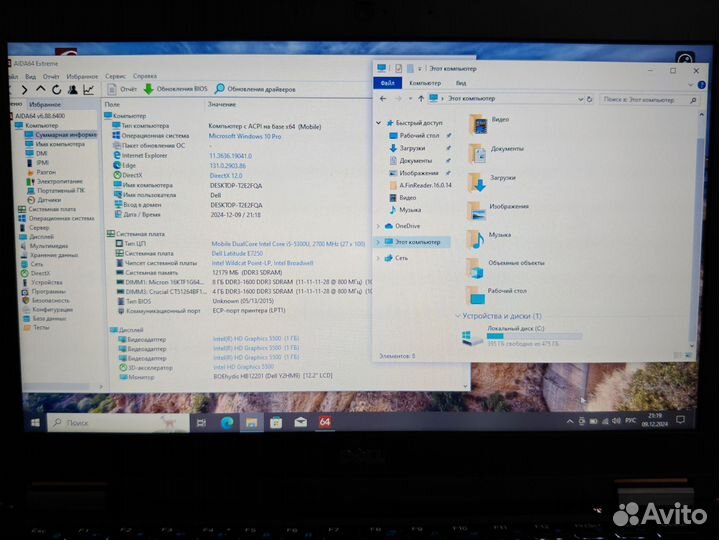Open the Объемные объекты folder icon
Screen dimensions: 719x540
[475, 268]
